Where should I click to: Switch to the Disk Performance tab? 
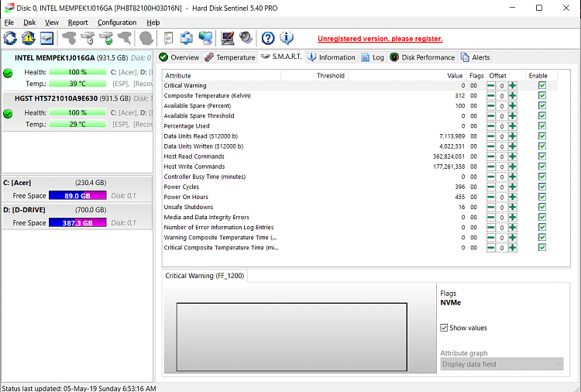click(x=422, y=57)
